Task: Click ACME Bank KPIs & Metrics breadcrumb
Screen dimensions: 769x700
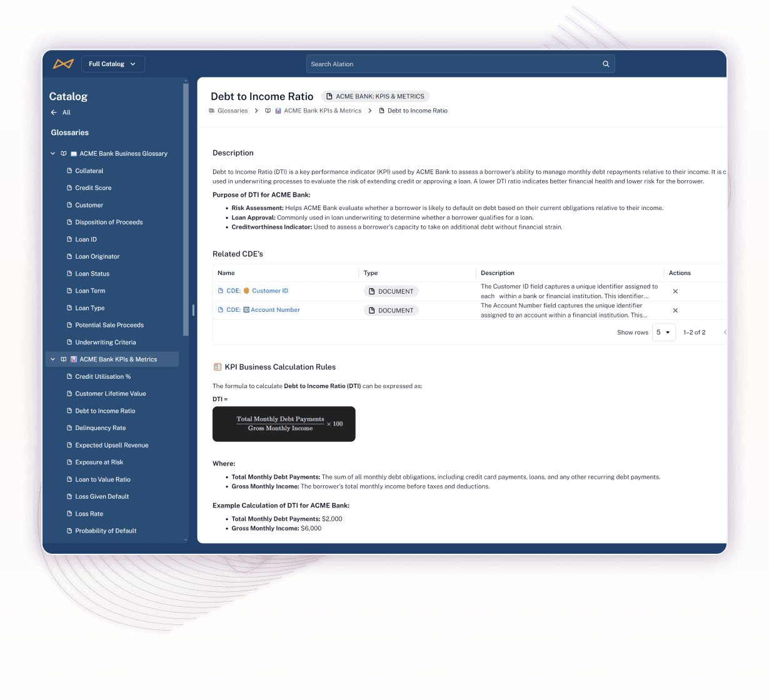Action: (322, 111)
